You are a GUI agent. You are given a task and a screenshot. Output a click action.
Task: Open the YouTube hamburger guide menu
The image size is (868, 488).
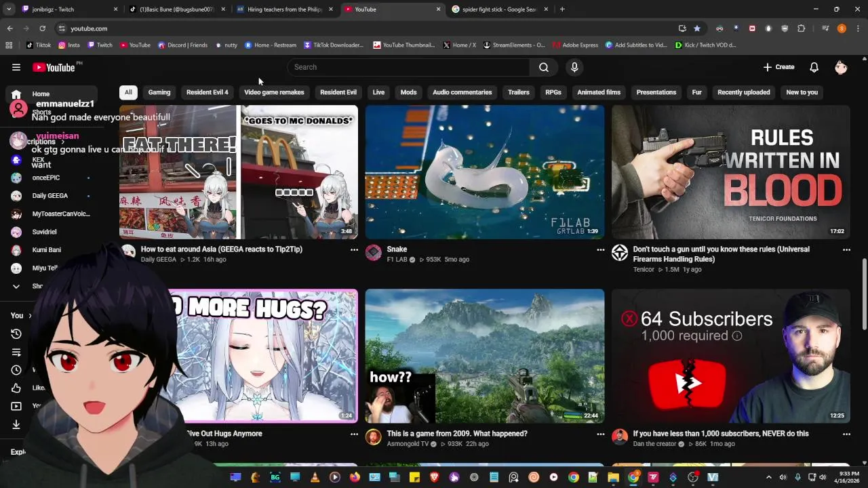16,67
